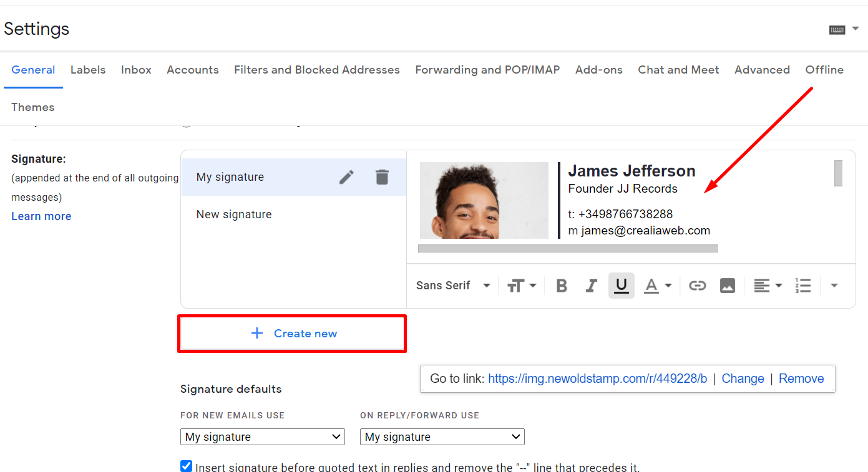This screenshot has width=868, height=472.
Task: Open the For New Emails Use dropdown
Action: [263, 437]
